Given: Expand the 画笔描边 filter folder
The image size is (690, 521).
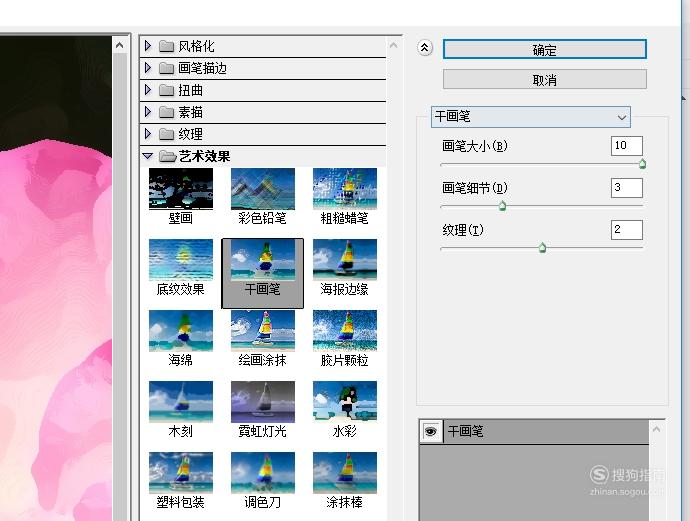Looking at the screenshot, I should pos(148,68).
